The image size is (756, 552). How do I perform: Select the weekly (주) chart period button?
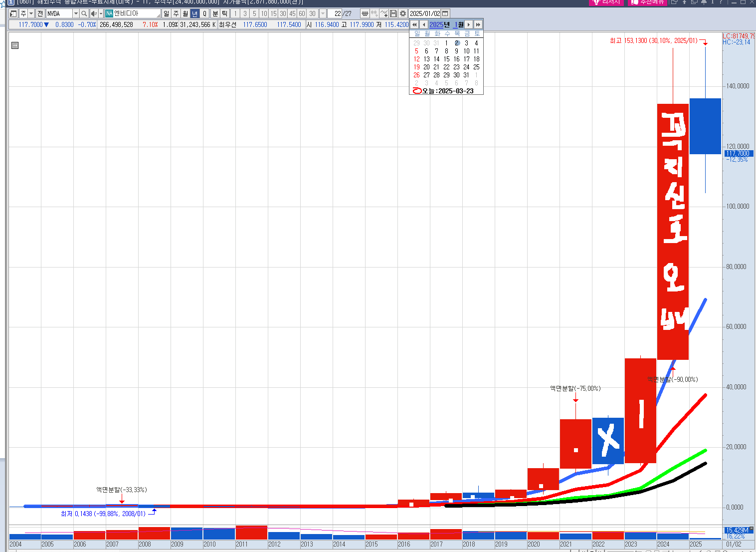click(x=176, y=13)
